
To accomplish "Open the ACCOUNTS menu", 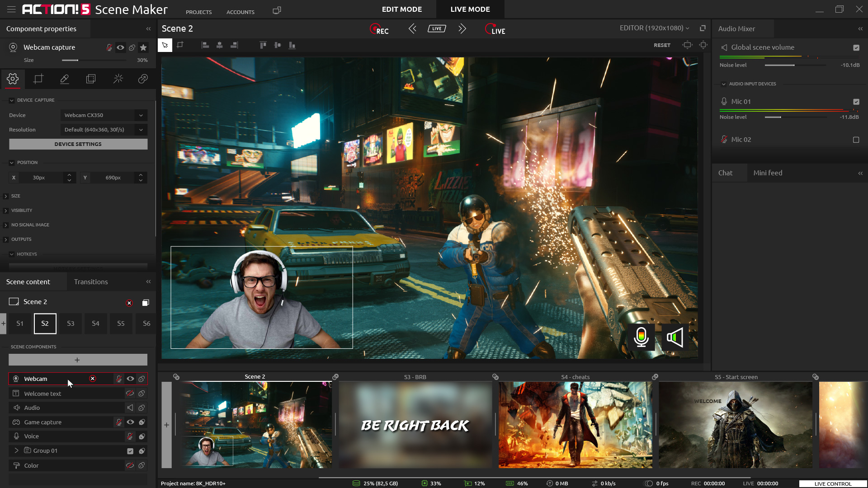I will [x=241, y=12].
